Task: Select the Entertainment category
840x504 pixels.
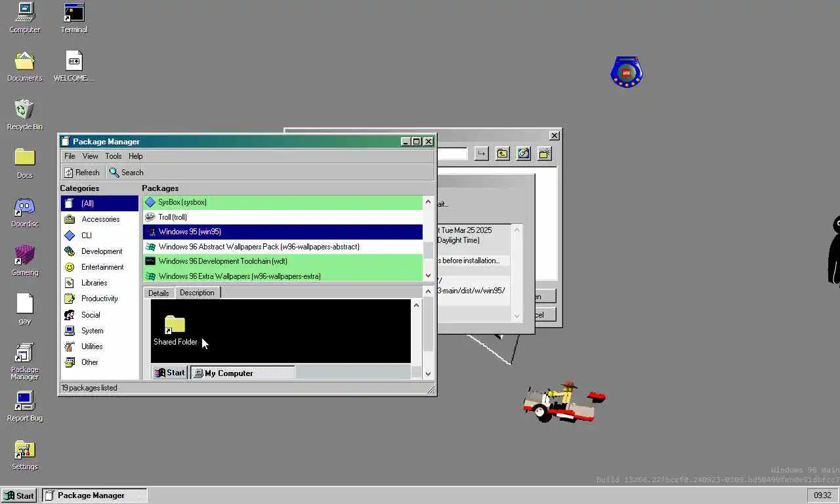Action: point(100,267)
